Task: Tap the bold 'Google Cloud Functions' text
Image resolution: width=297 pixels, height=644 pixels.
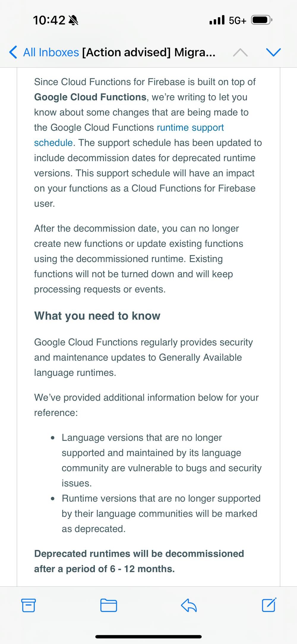Action: pyautogui.click(x=90, y=97)
